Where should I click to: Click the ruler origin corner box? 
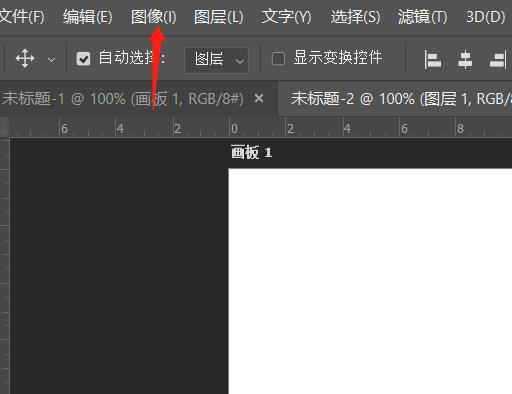click(x=5, y=127)
